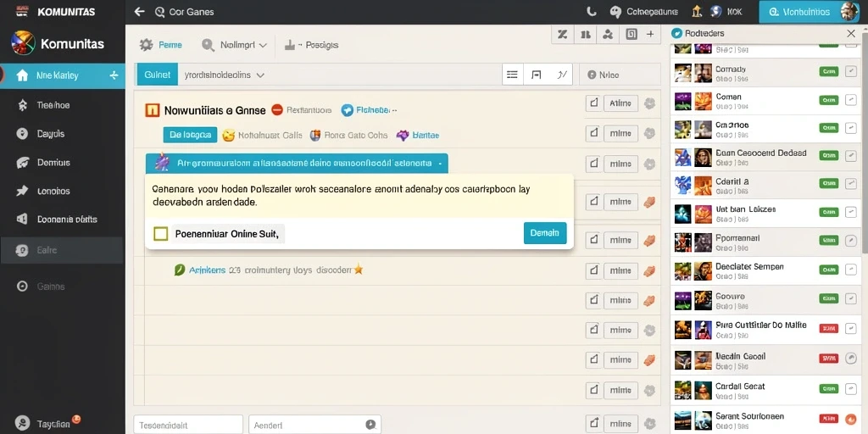Toggle the checkbox in the Cdarirl a row

851,184
